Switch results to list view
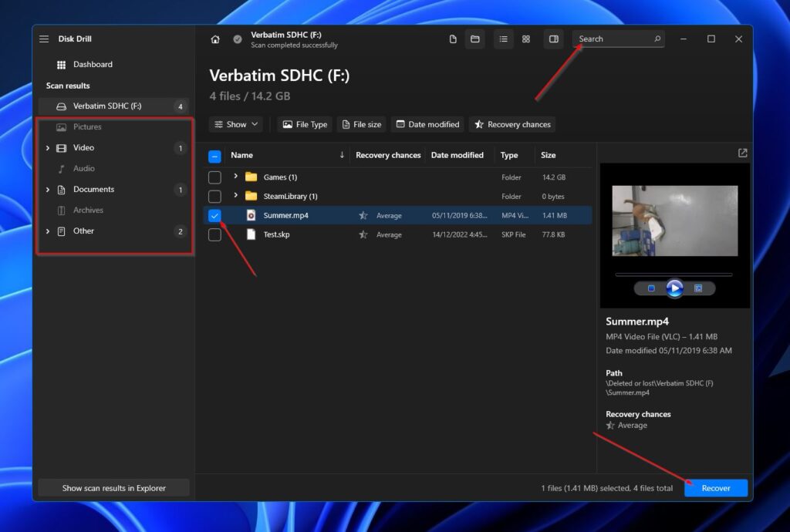 click(503, 39)
